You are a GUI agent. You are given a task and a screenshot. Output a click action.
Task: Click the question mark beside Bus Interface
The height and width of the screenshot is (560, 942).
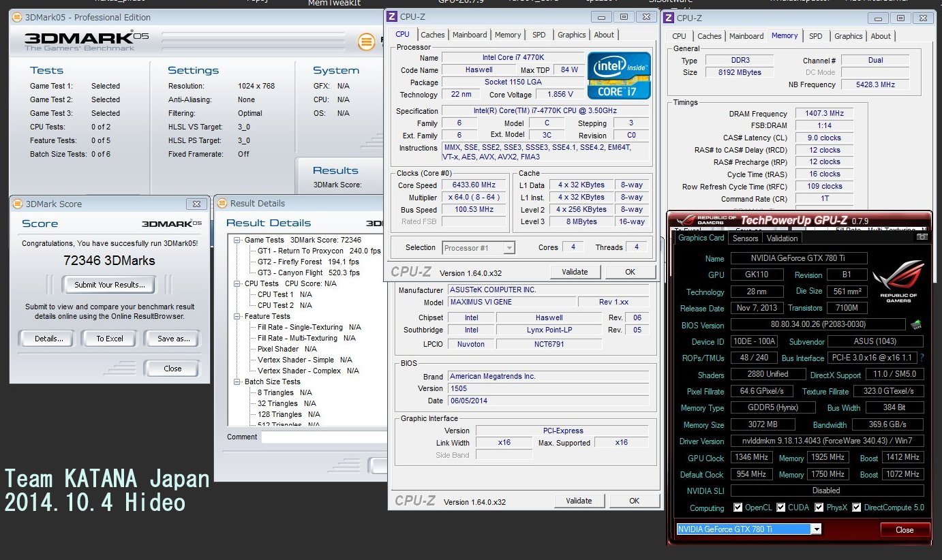tap(922, 358)
